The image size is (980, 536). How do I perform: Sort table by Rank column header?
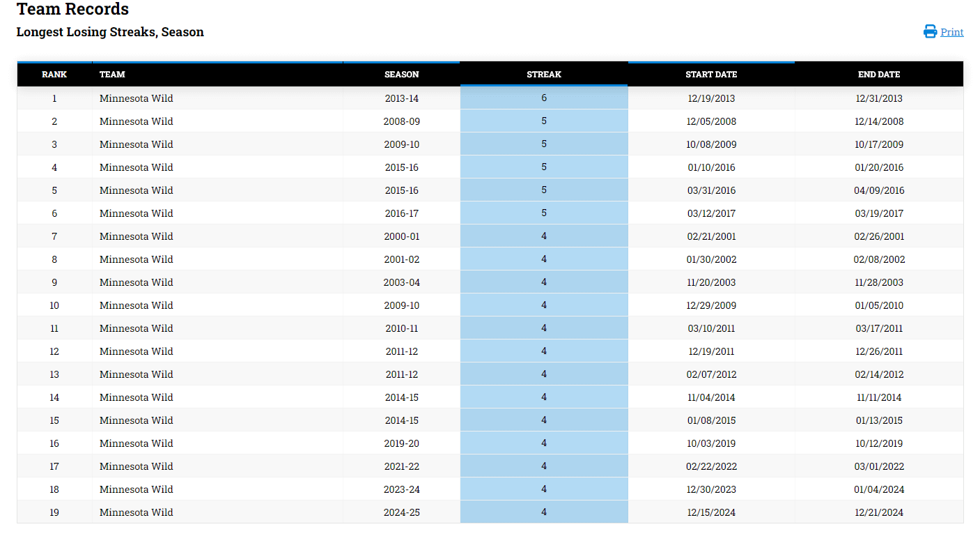[x=54, y=75]
